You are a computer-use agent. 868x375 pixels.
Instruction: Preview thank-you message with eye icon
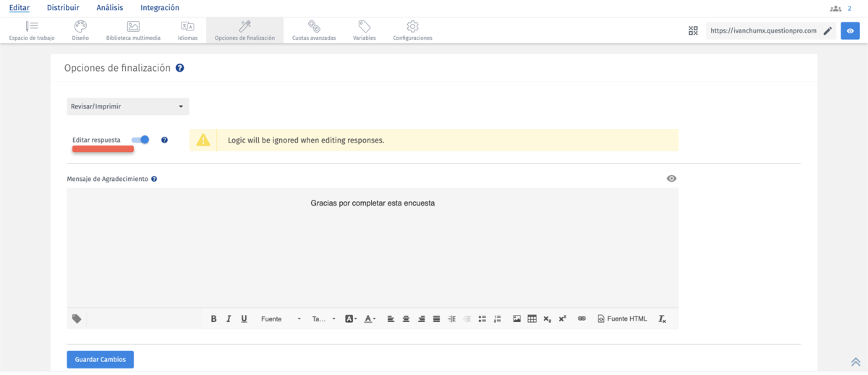[x=671, y=178]
